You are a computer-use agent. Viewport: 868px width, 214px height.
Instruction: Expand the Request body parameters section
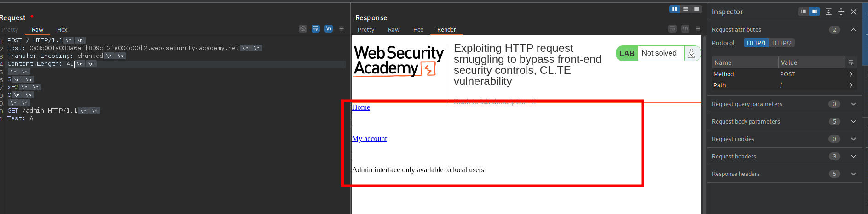click(x=853, y=122)
